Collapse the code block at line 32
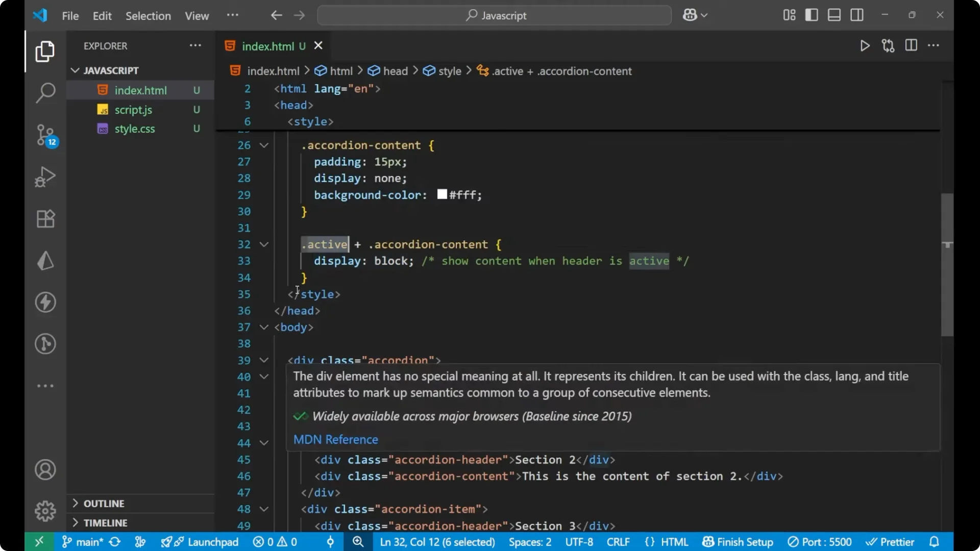Screen dimensions: 980x551 pos(264,244)
